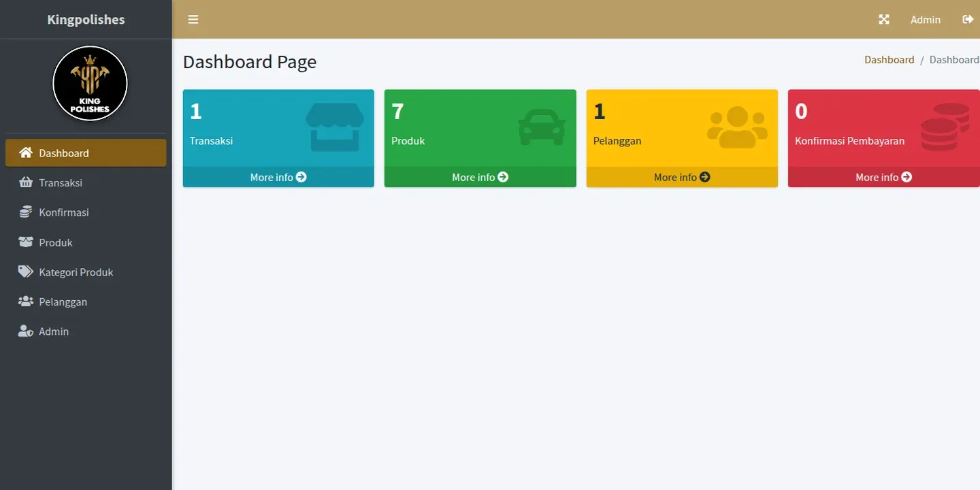Click the Pelanggan label on the yellow card

point(617,141)
